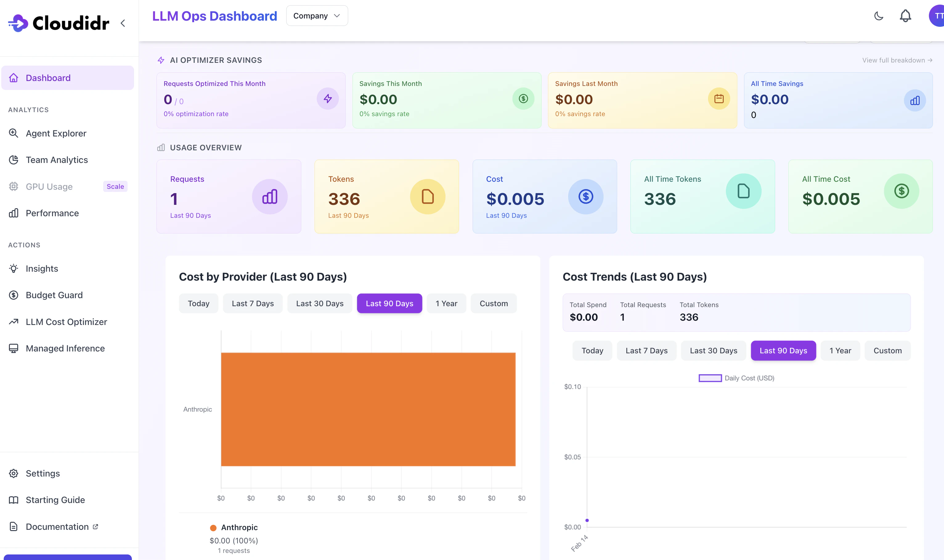Image resolution: width=944 pixels, height=560 pixels.
Task: Open LLM Cost Optimizer page
Action: (66, 322)
